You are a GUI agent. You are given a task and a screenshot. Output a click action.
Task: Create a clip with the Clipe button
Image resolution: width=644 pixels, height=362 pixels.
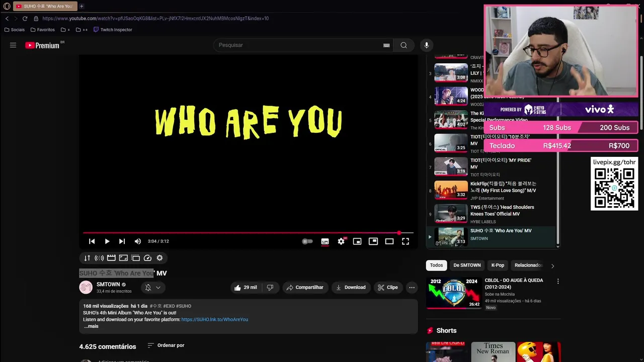387,288
